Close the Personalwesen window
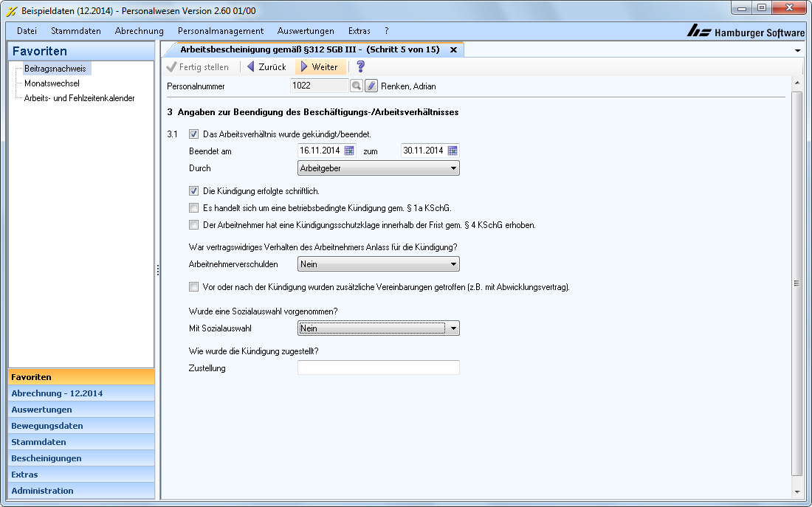The height and width of the screenshot is (507, 812). click(789, 8)
